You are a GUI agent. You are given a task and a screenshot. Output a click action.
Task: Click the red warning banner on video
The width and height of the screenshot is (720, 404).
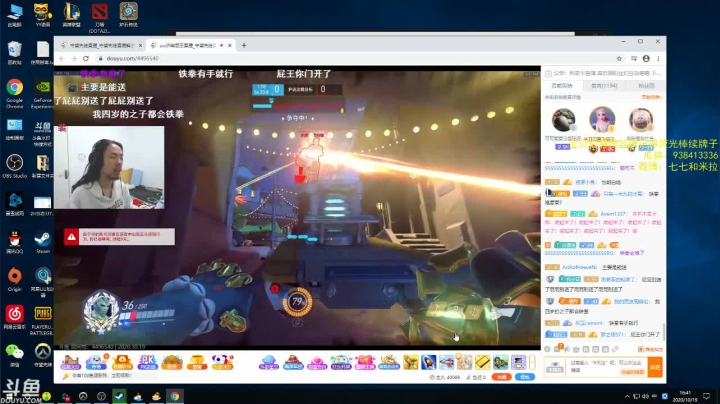pos(119,237)
